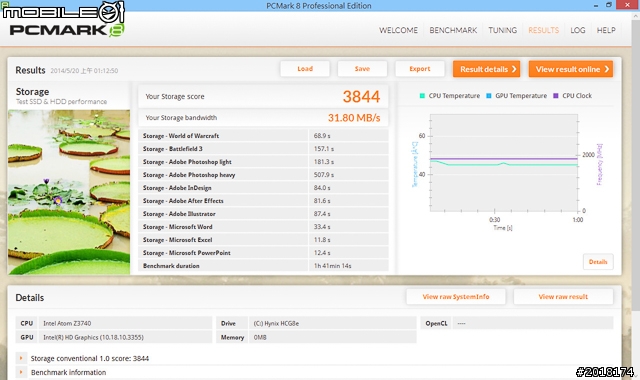Click the CPU Temperature legend square
This screenshot has width=640, height=380.
point(422,96)
